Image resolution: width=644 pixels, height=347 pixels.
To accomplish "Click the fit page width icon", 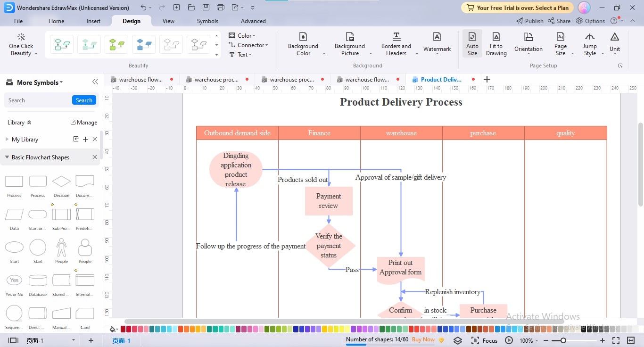I will 630,340.
